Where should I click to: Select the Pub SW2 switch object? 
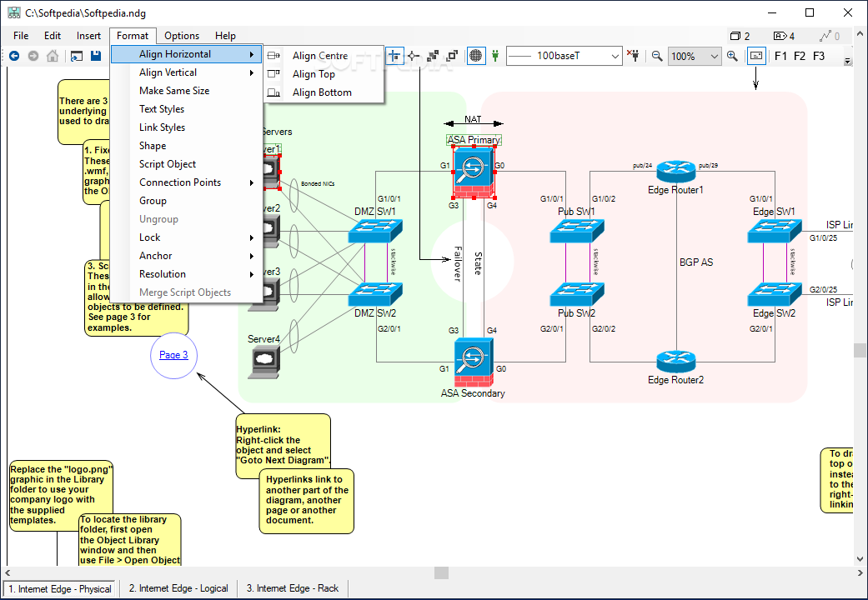(x=577, y=294)
